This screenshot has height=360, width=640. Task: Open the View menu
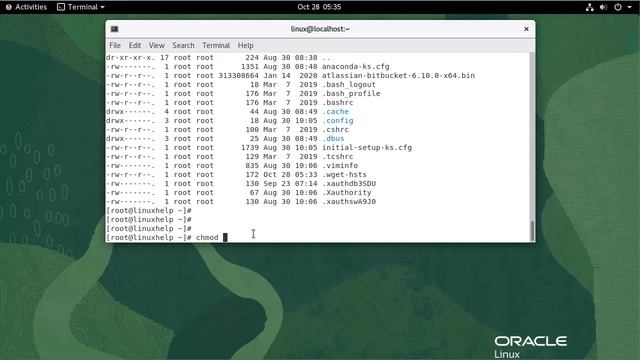pos(157,45)
